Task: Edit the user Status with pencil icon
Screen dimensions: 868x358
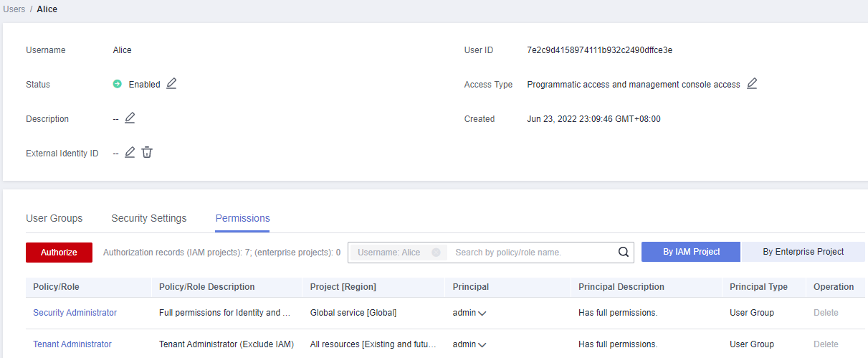Action: pyautogui.click(x=171, y=84)
